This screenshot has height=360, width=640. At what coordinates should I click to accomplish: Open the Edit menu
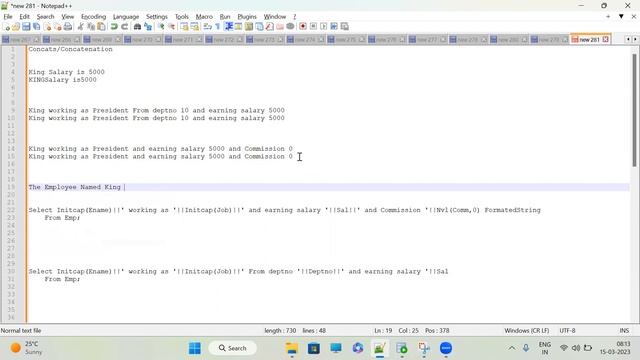[24, 17]
